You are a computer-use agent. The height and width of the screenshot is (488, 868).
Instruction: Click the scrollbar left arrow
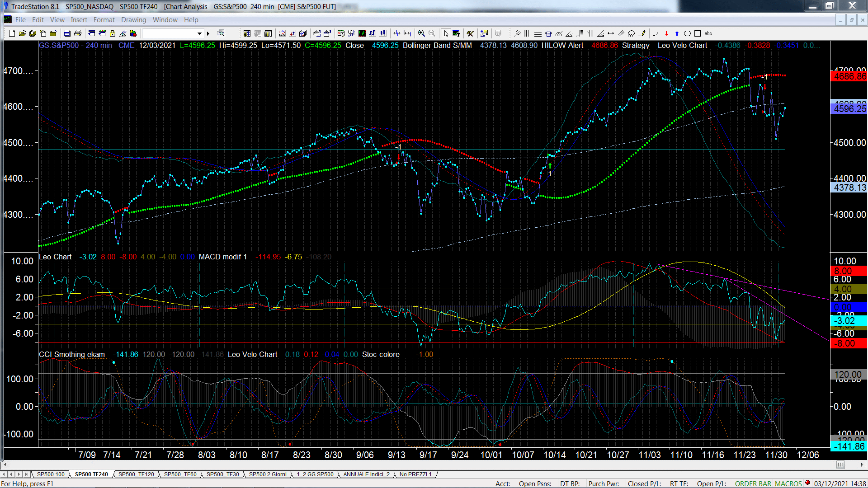pos(5,465)
